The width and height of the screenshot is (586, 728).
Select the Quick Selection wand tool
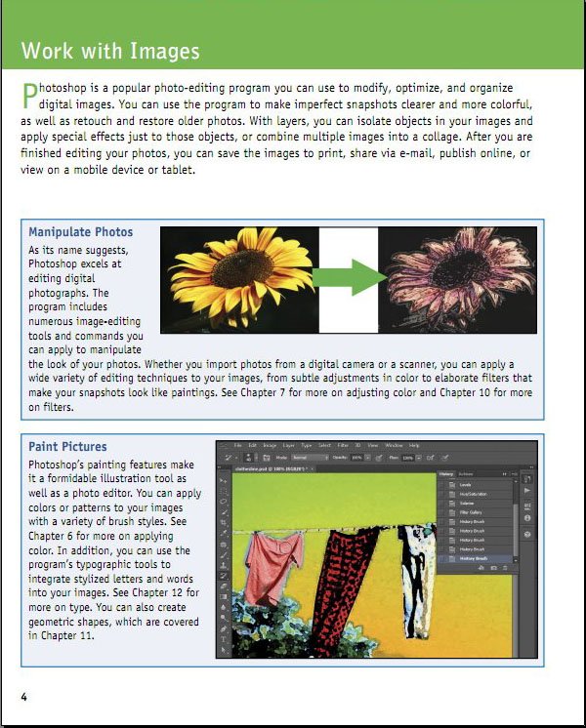[x=224, y=512]
